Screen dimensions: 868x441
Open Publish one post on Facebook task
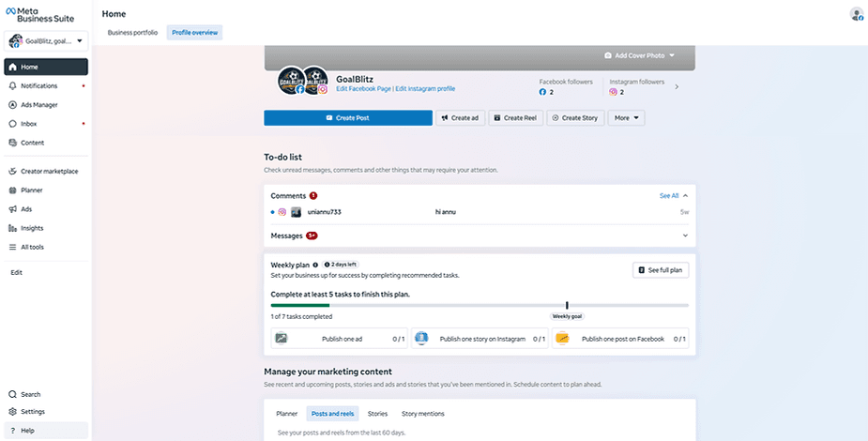(x=620, y=339)
